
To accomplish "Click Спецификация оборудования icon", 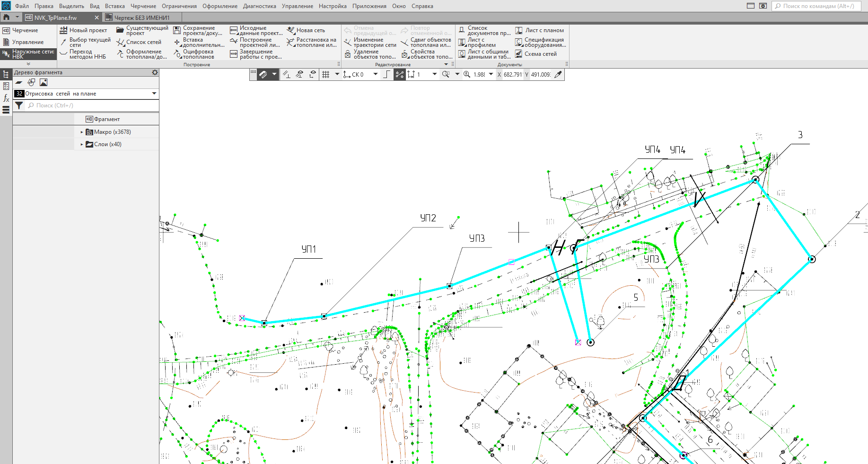I will [519, 43].
